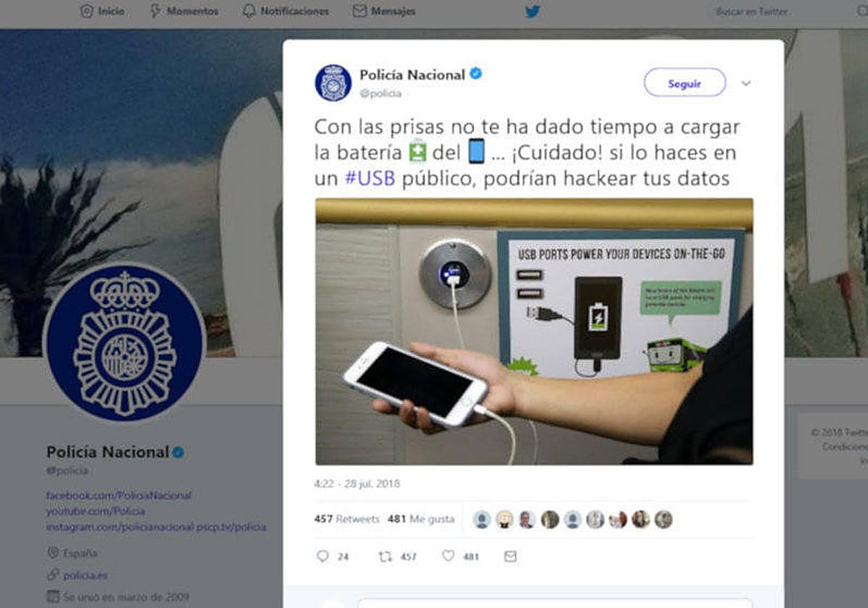Open Notificaciones in the top bar
The width and height of the screenshot is (868, 608).
[x=286, y=12]
